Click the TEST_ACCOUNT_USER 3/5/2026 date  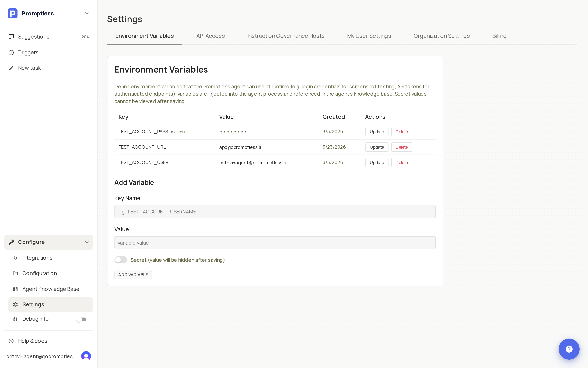click(333, 163)
